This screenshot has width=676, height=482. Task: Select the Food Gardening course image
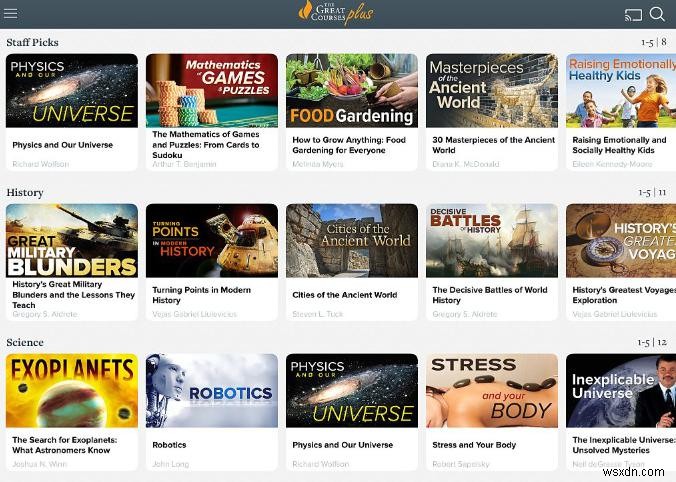[x=352, y=91]
